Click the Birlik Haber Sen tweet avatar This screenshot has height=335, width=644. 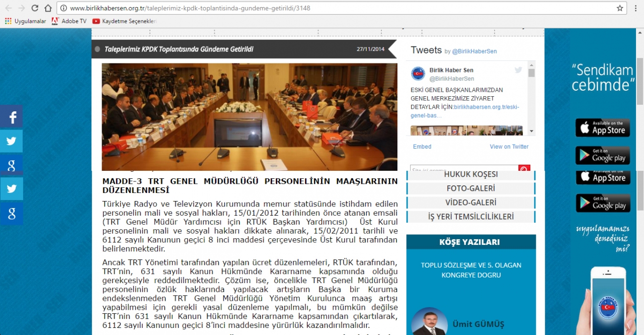(x=418, y=74)
